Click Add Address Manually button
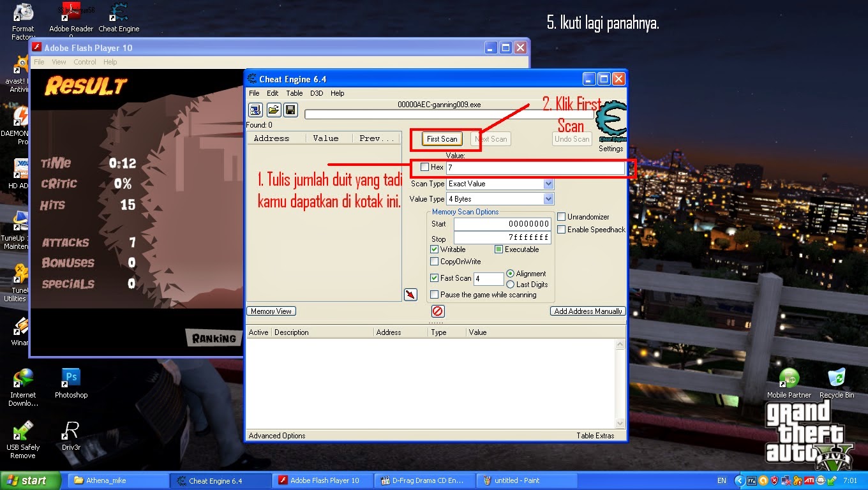 coord(588,311)
